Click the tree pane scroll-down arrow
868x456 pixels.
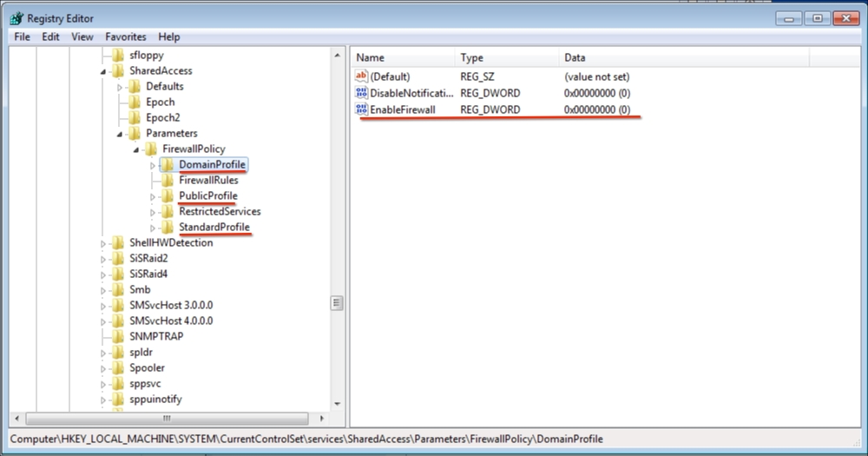(338, 404)
